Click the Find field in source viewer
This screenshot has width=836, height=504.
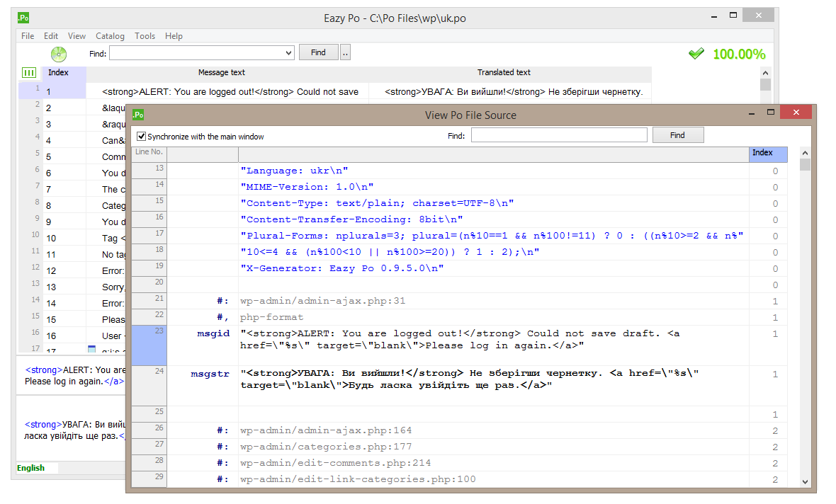(x=559, y=135)
